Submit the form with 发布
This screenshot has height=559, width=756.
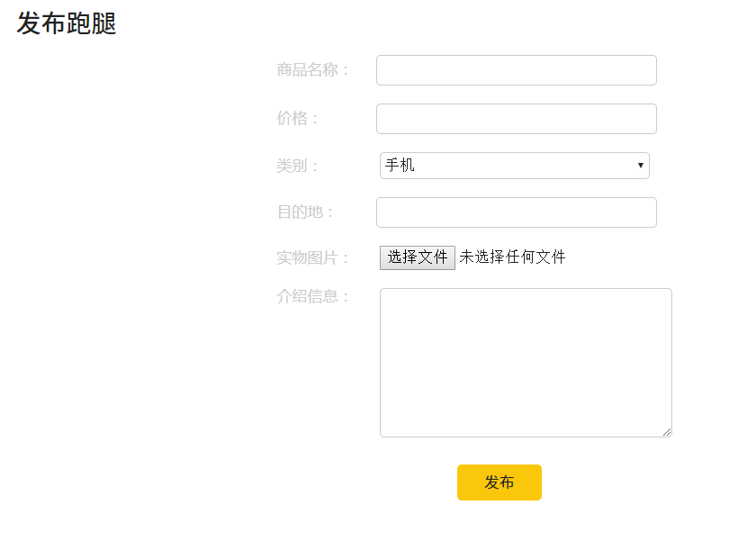tap(499, 482)
